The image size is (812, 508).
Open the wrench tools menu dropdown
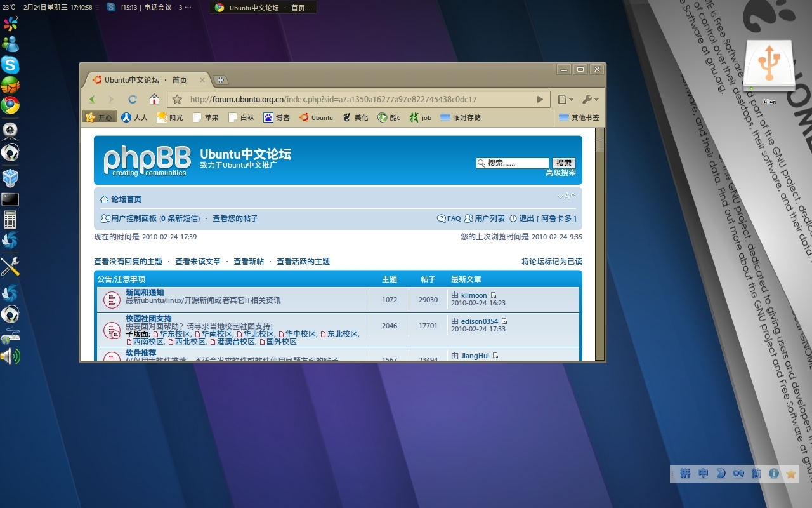590,99
